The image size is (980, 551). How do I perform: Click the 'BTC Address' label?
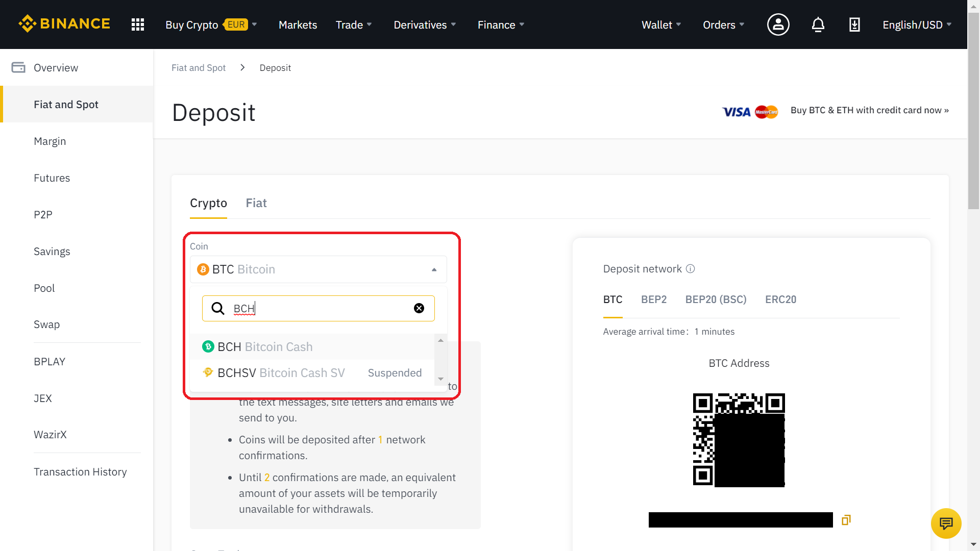point(739,363)
